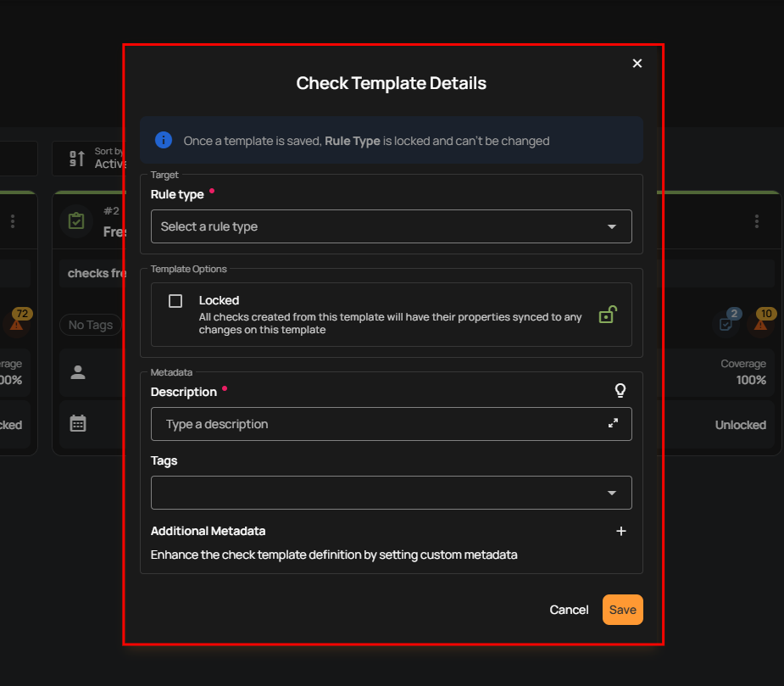Click warning badge showing 72
This screenshot has height=686, width=784.
click(x=18, y=322)
